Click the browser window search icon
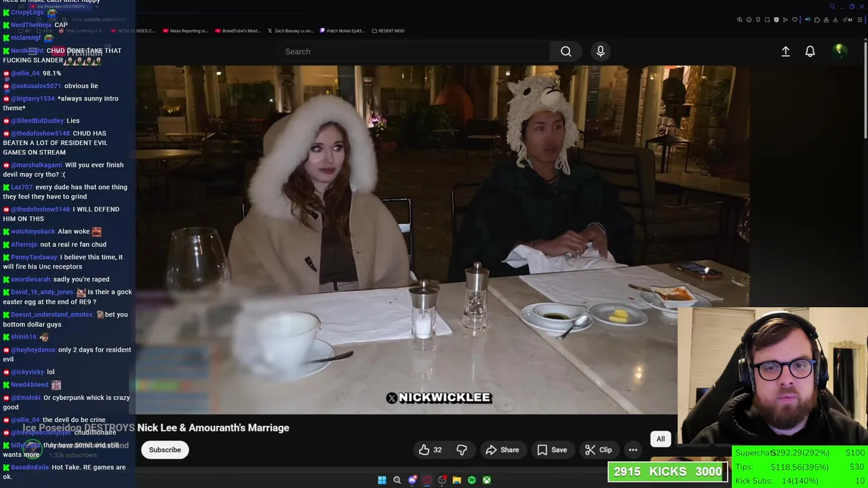The height and width of the screenshot is (488, 868). point(832,7)
